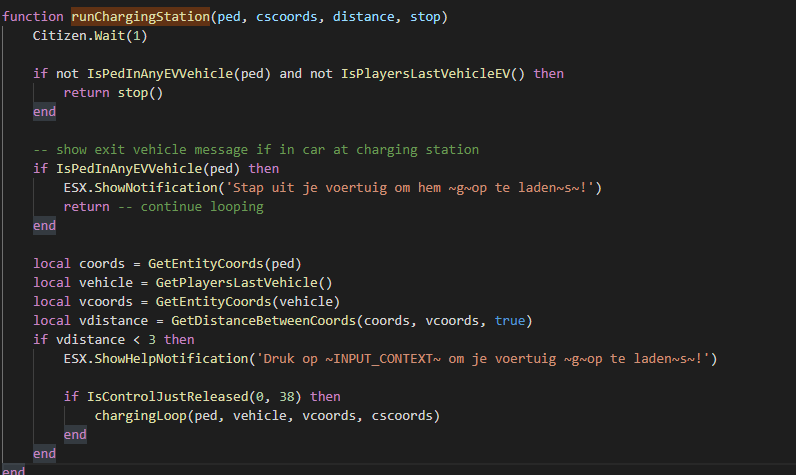
Task: Click the highlighted runChargingStation function name
Action: coord(140,17)
